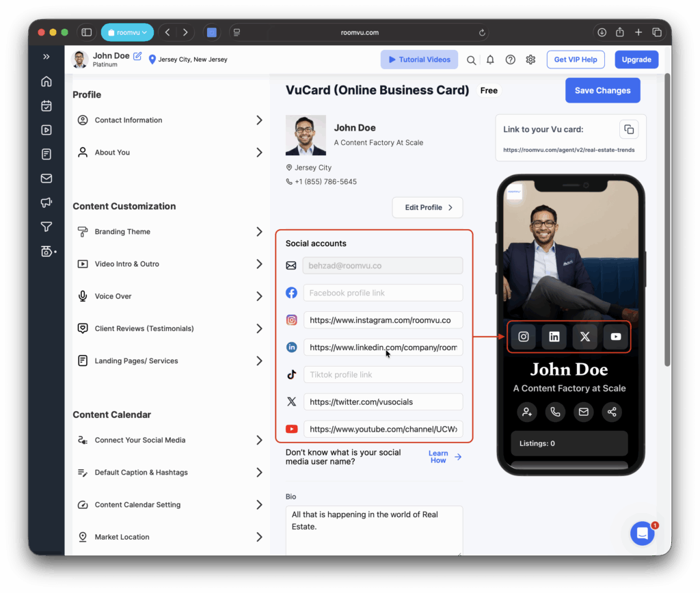The image size is (700, 593).
Task: Open the roomvu tab group dropdown
Action: tap(127, 32)
